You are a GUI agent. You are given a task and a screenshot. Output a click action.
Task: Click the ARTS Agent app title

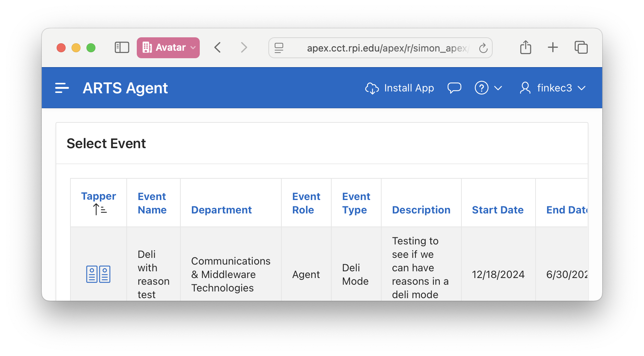(x=125, y=88)
